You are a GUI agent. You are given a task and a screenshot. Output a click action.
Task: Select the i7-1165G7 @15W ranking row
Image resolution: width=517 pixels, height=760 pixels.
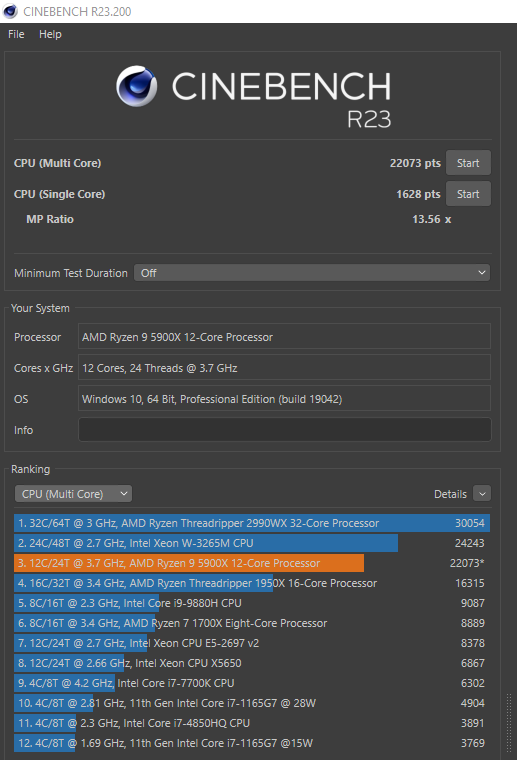point(252,743)
